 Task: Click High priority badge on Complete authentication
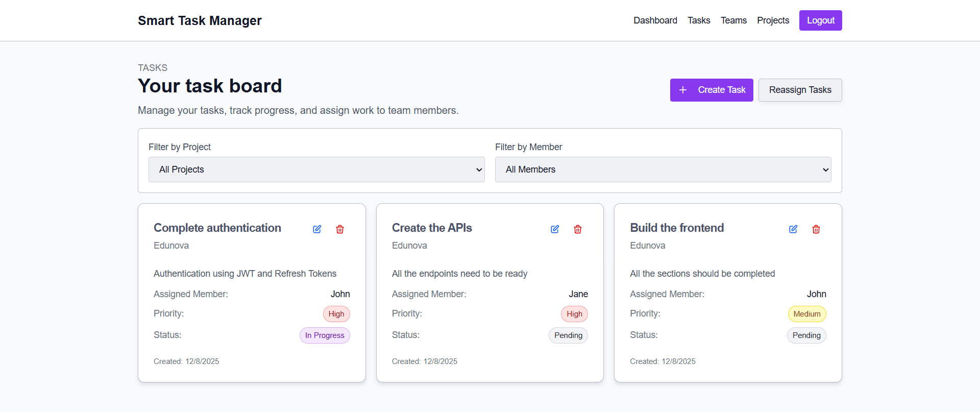pos(336,314)
